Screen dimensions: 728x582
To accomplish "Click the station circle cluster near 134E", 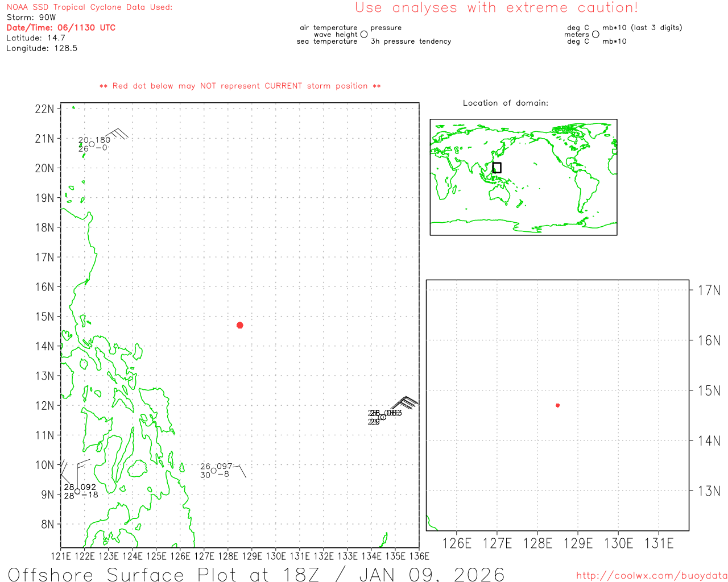I will (383, 417).
